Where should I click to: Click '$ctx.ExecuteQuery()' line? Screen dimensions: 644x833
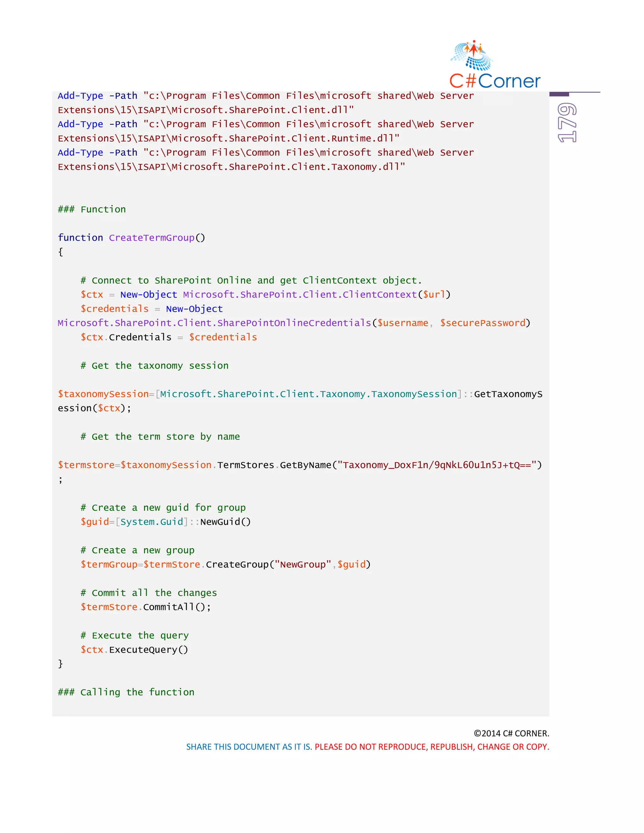point(134,650)
